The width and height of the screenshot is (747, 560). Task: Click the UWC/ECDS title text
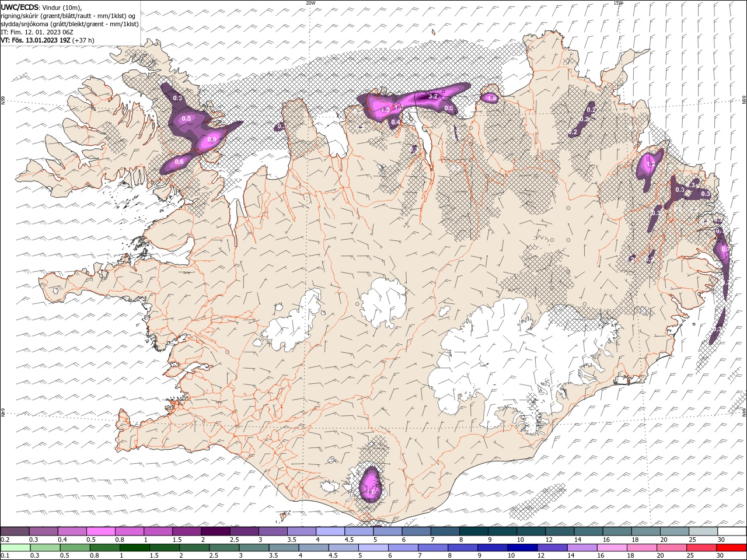(19, 7)
